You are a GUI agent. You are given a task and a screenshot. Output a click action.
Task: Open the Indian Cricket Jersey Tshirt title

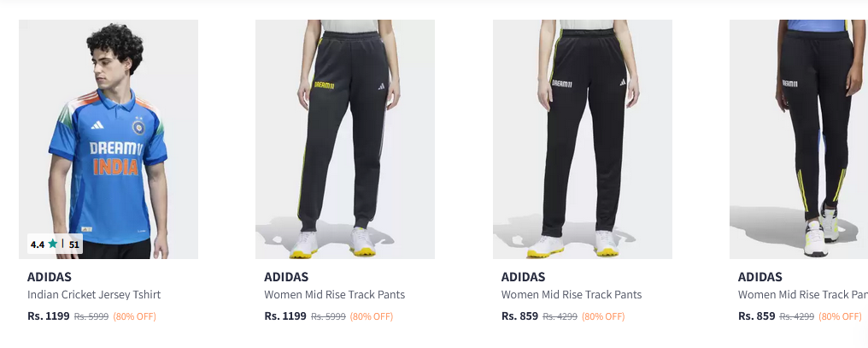[94, 295]
